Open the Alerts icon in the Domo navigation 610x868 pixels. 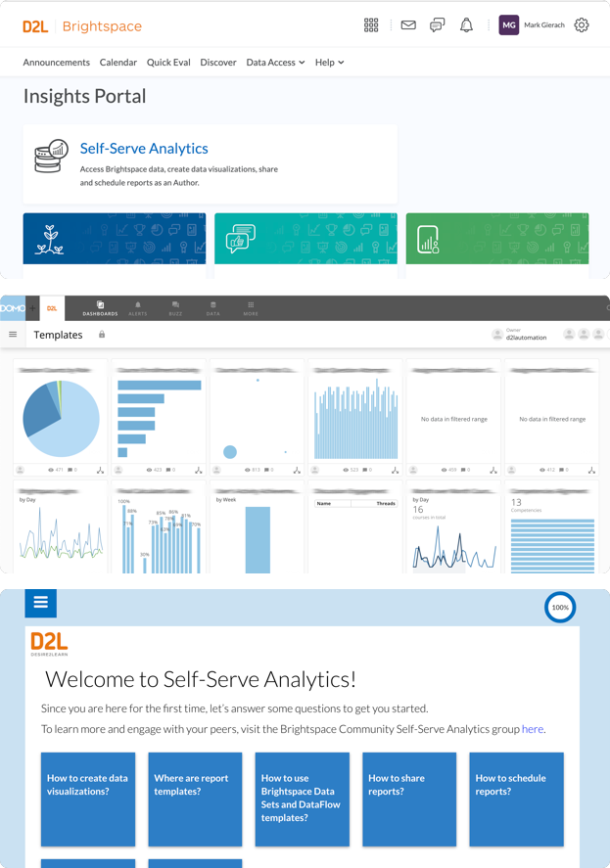click(x=138, y=305)
